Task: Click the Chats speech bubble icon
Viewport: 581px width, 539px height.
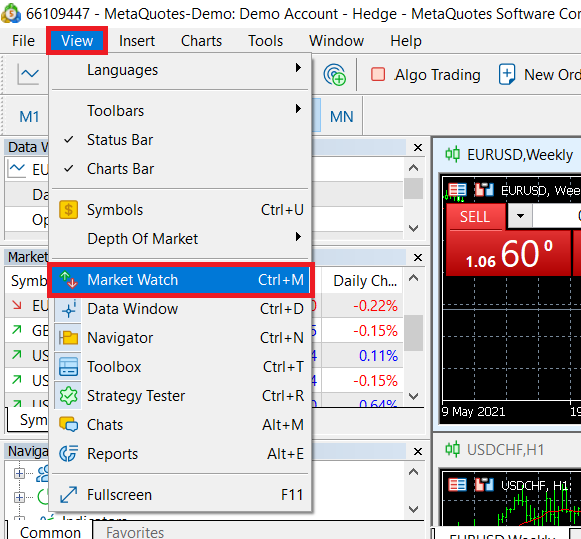Action: (x=69, y=425)
